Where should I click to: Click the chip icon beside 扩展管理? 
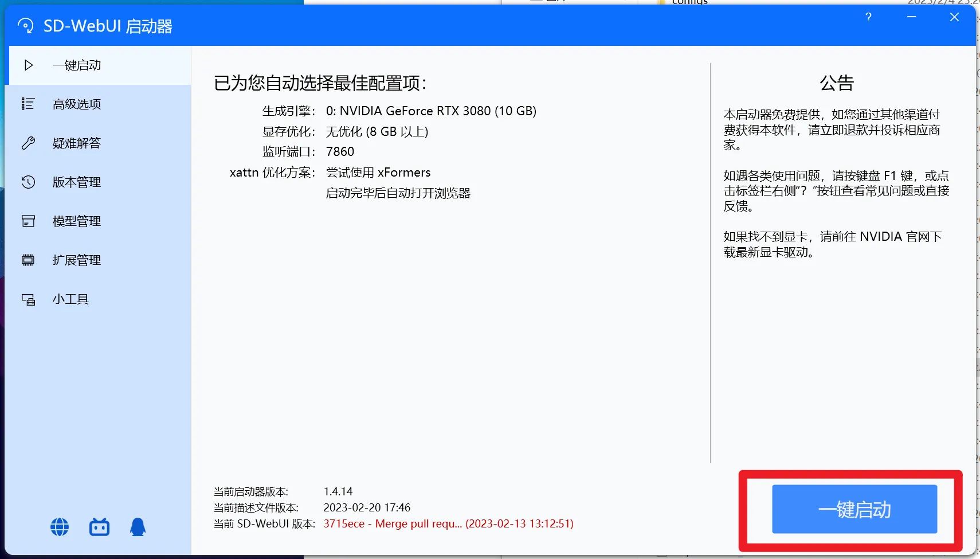click(x=28, y=260)
